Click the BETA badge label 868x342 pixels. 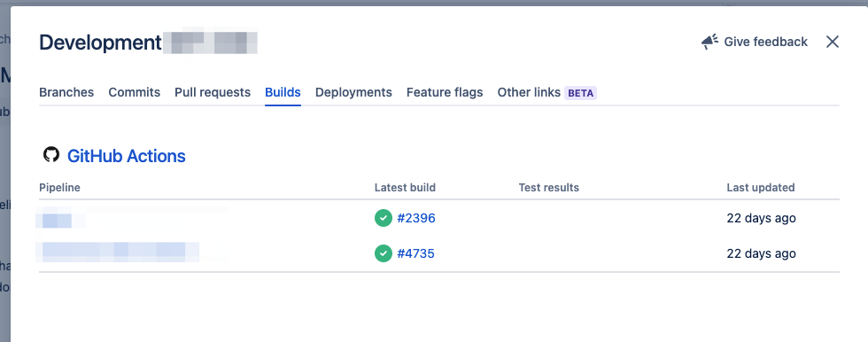[581, 93]
